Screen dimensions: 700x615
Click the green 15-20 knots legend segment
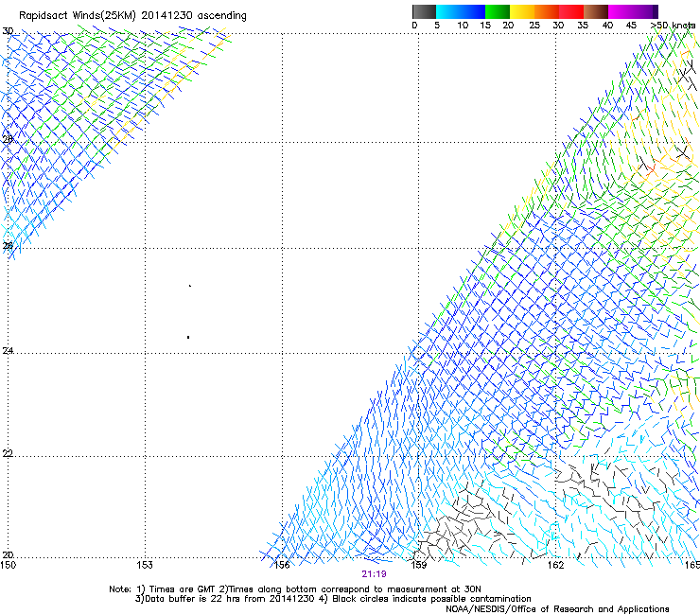pos(498,11)
